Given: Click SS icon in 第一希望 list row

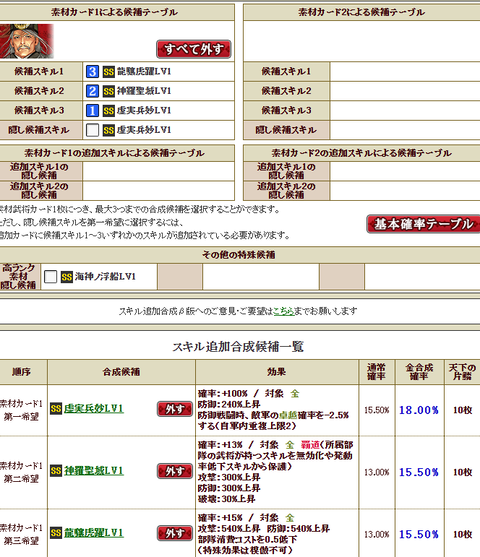Looking at the screenshot, I should tap(56, 409).
